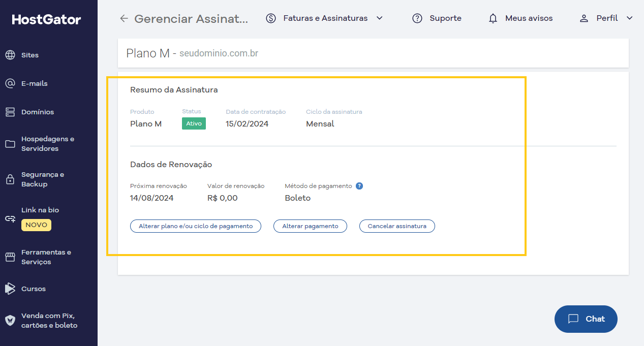Click the Venda com Pix shield icon
Image resolution: width=644 pixels, height=346 pixels.
10,320
